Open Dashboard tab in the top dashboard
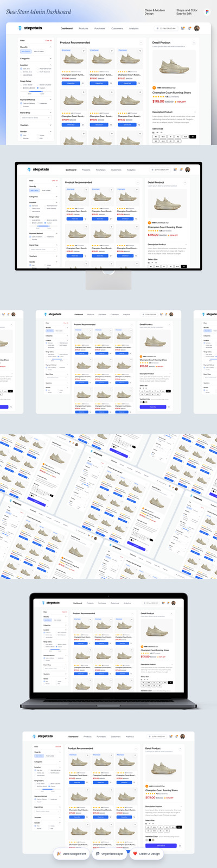This screenshot has width=217, height=868. tap(67, 28)
